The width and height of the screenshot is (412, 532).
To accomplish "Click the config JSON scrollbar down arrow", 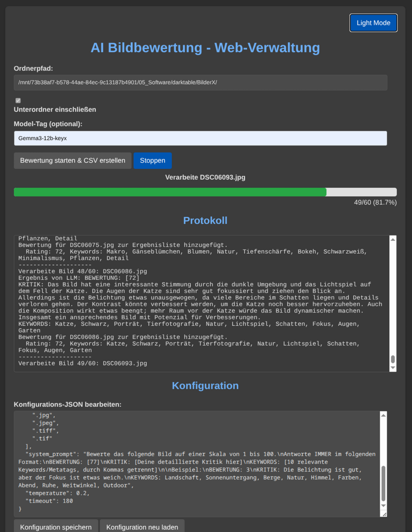I will point(383,506).
